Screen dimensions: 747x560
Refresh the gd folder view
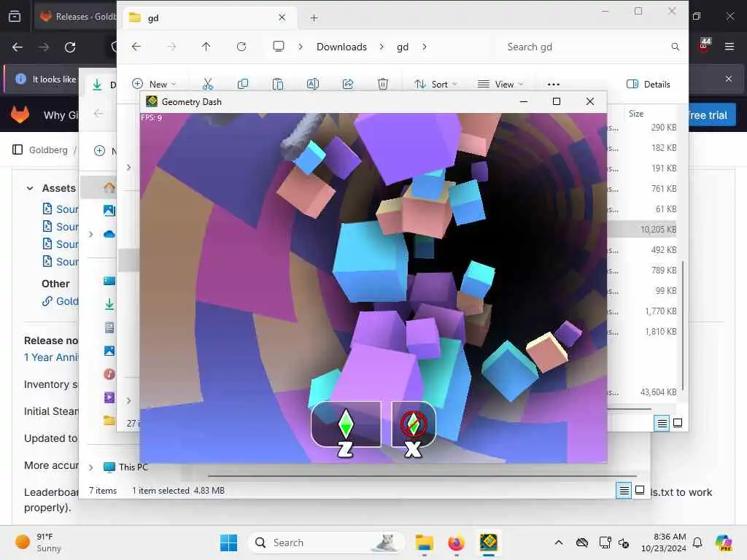(x=241, y=47)
